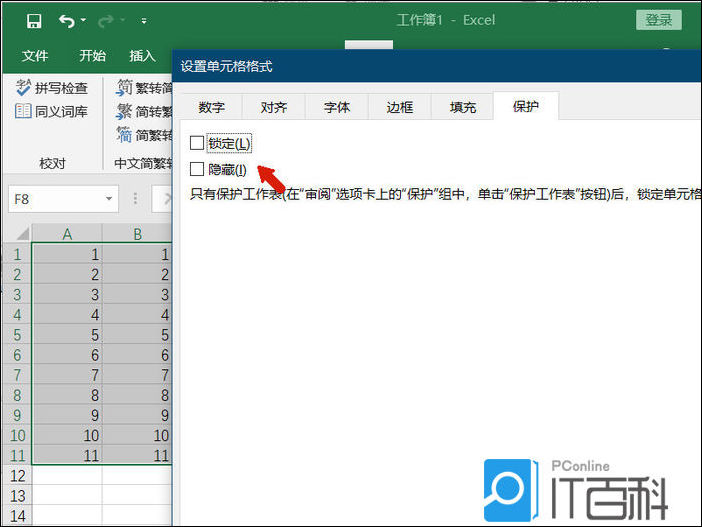Click cell B8 containing 8
702x527 pixels.
pyautogui.click(x=137, y=395)
